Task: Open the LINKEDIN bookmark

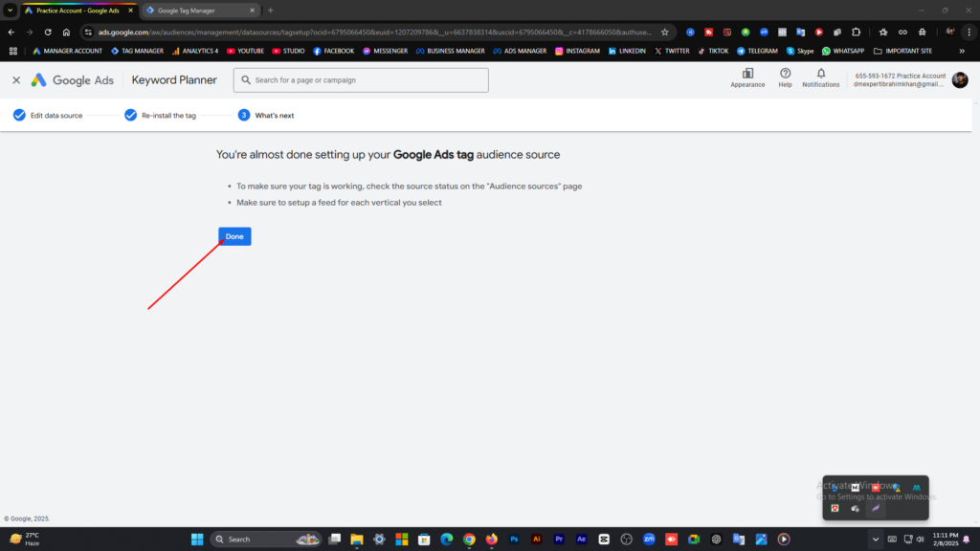Action: (627, 52)
